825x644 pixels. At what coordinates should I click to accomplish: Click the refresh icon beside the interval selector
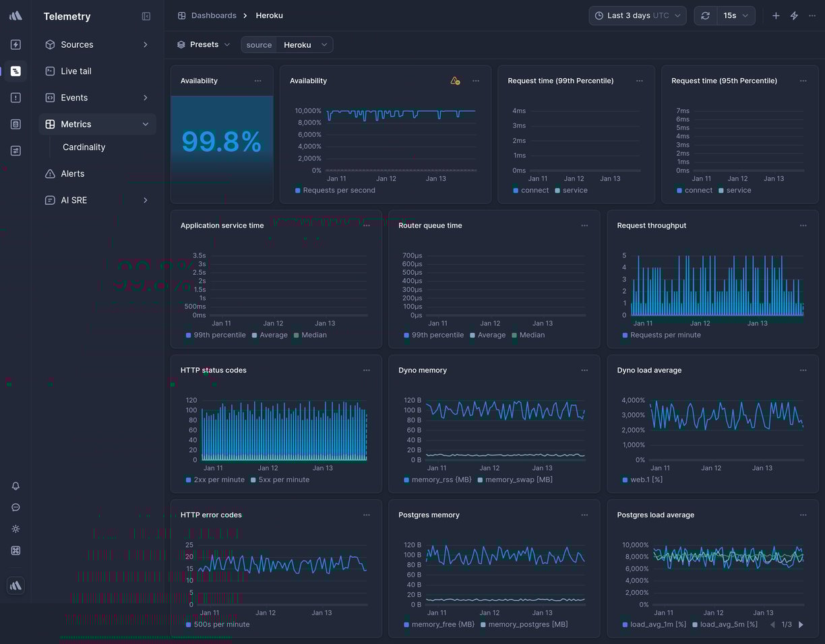(x=705, y=15)
